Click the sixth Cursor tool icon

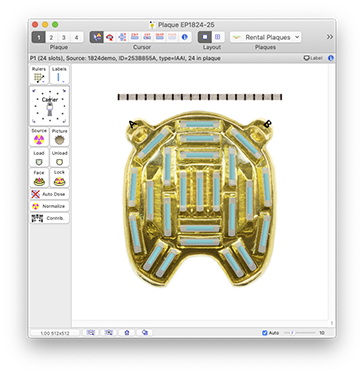click(x=160, y=37)
